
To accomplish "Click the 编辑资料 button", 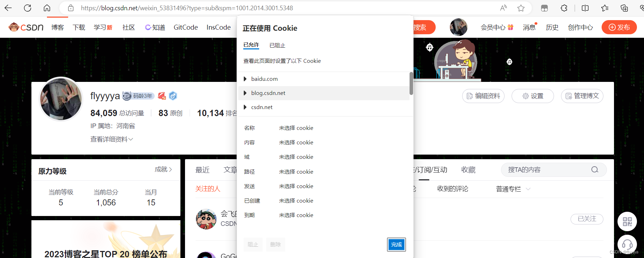I will point(483,96).
